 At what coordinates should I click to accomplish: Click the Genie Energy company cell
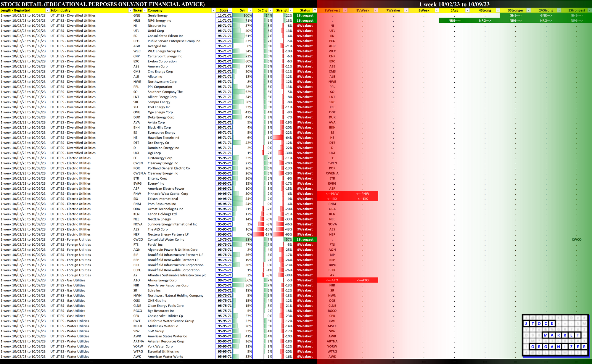point(158,15)
